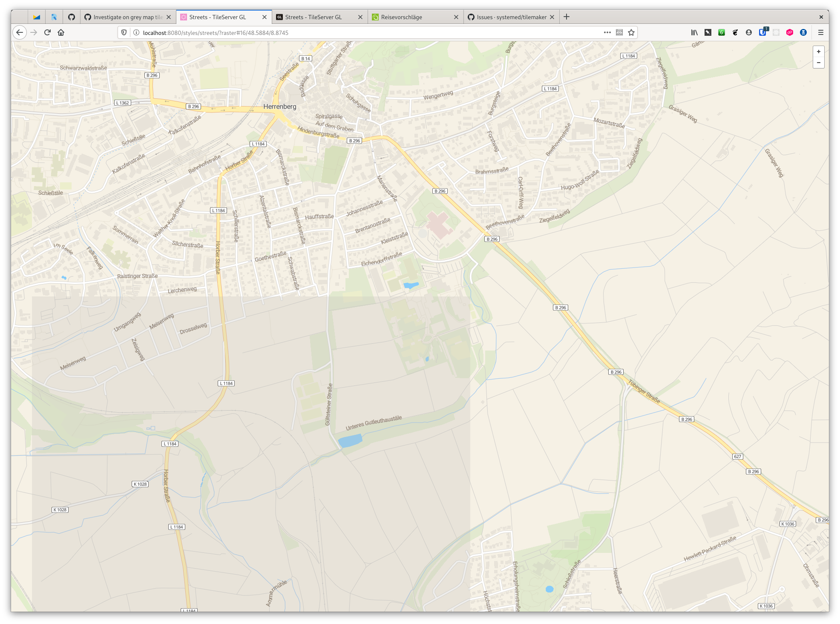Screen dimensions: 840x624
Task: Open the Bitwarden password manager extension
Action: click(x=762, y=32)
